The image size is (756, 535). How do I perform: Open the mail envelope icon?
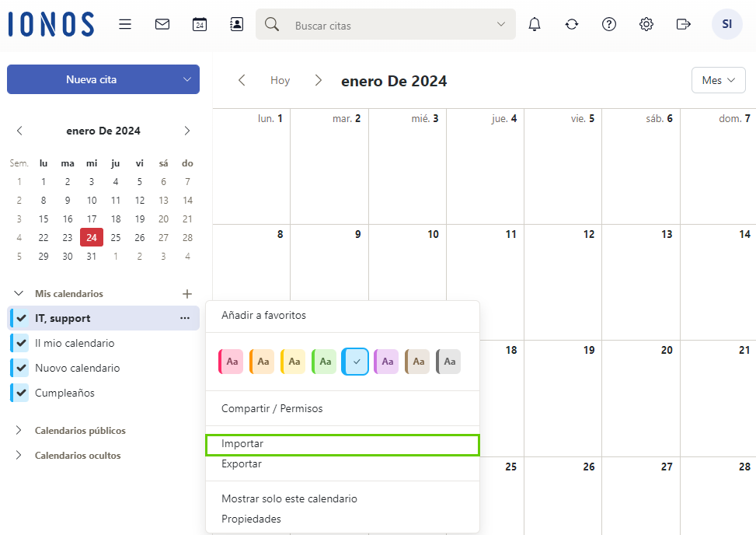click(x=162, y=24)
